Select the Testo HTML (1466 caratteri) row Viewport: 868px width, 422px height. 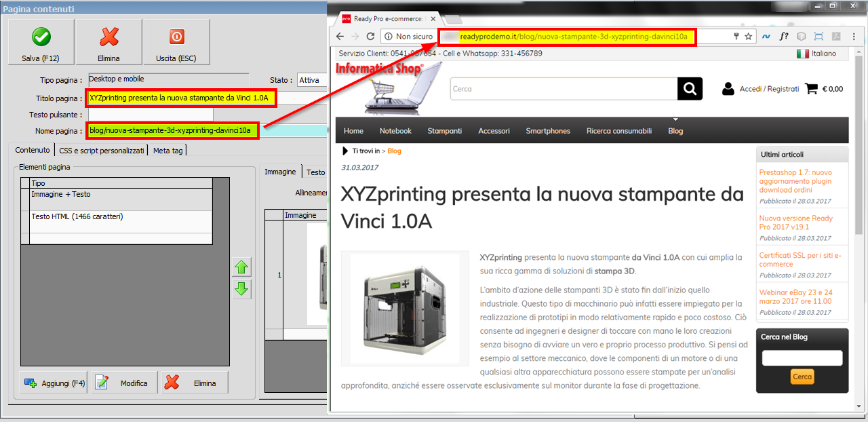pyautogui.click(x=121, y=221)
